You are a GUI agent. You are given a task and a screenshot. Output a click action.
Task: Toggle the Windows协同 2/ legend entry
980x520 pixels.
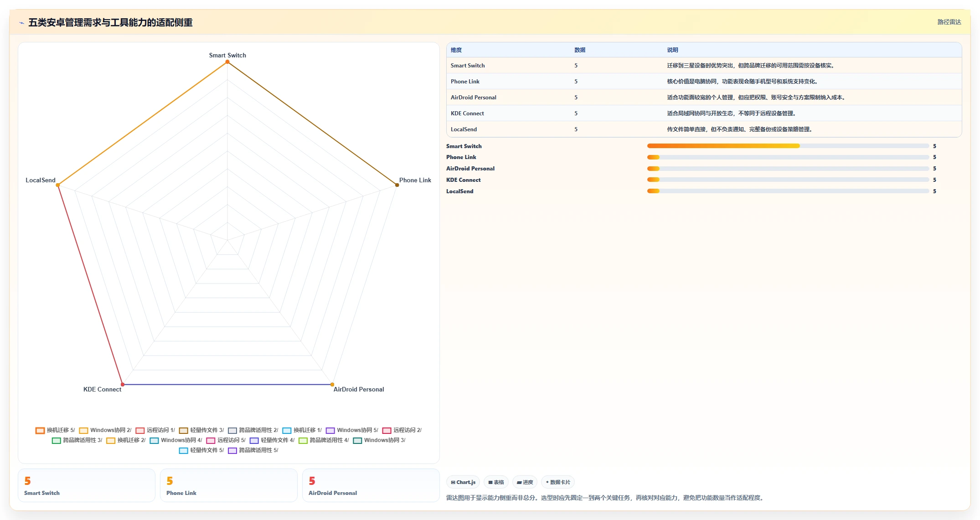pyautogui.click(x=105, y=430)
